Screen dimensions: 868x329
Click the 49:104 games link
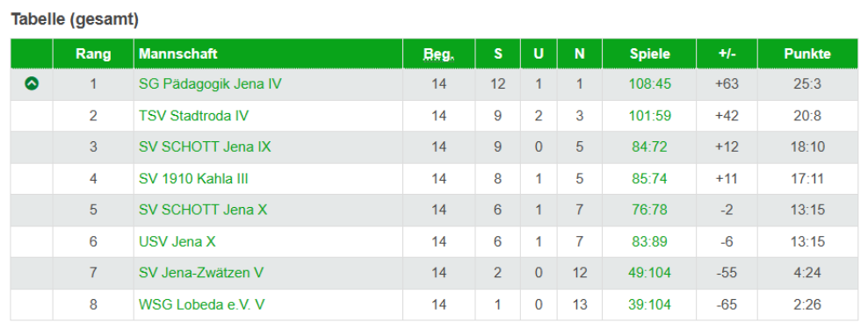pos(650,273)
